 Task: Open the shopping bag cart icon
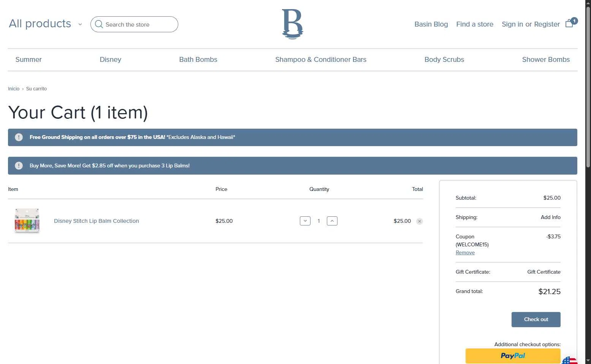click(569, 24)
